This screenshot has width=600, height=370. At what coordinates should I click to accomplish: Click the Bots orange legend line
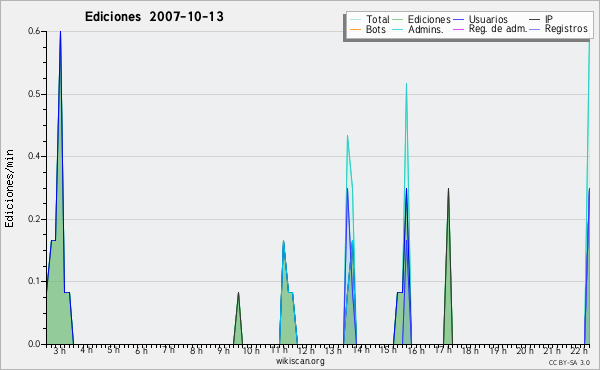point(355,29)
